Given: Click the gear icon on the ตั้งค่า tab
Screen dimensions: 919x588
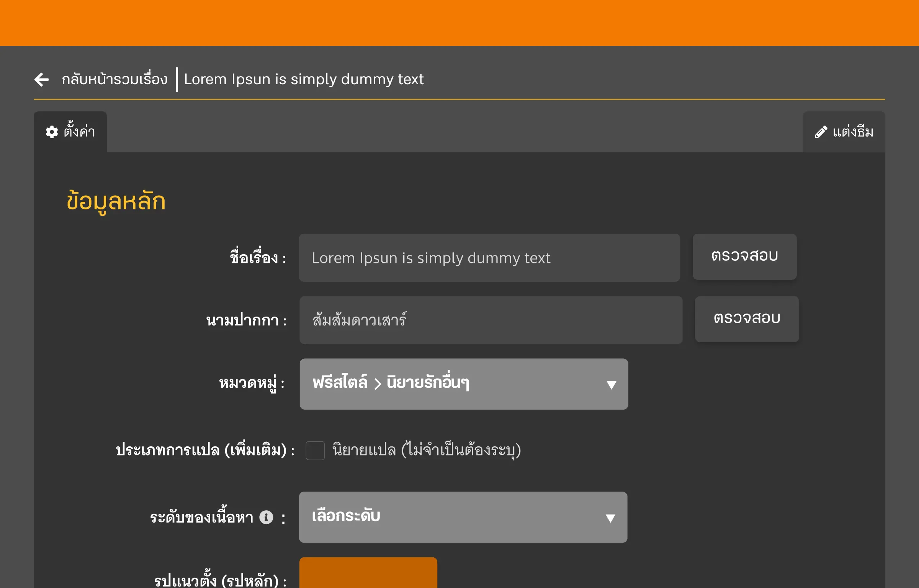Looking at the screenshot, I should (x=52, y=132).
